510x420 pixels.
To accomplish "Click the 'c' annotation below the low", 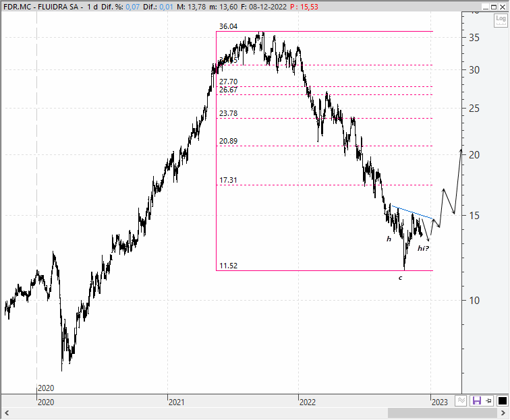I will tap(401, 278).
